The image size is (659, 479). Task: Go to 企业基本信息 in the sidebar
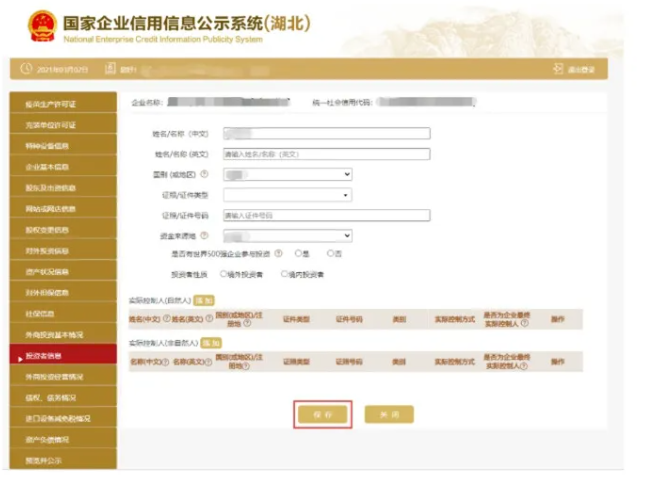point(61,167)
